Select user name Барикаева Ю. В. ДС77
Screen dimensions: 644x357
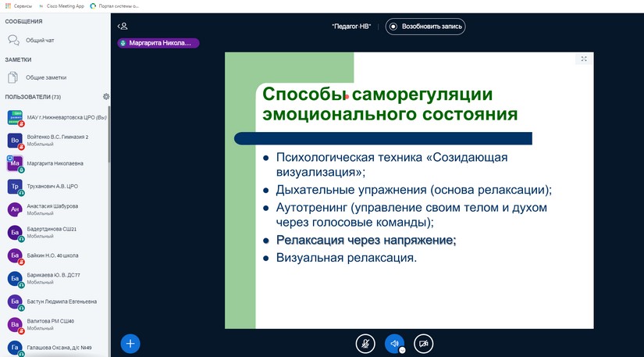[x=53, y=275]
